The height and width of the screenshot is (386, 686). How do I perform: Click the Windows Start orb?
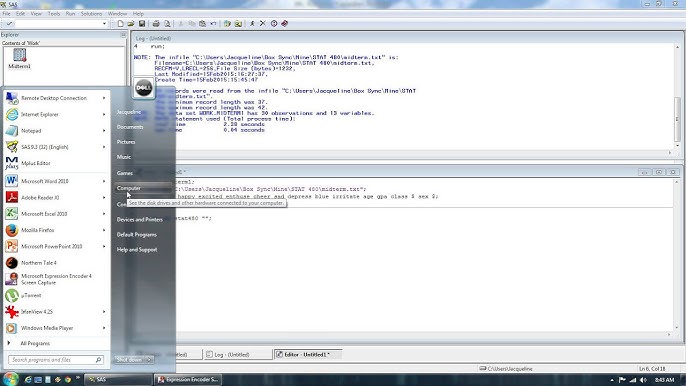pyautogui.click(x=10, y=379)
